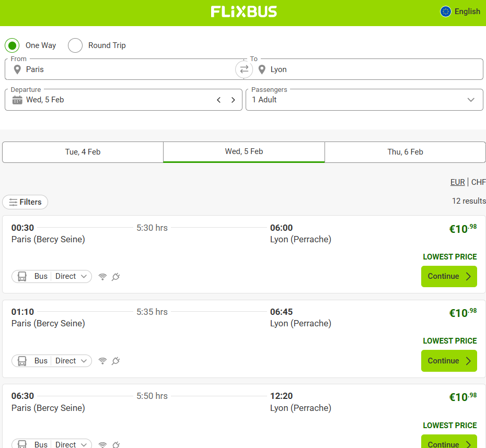The height and width of the screenshot is (448, 486).
Task: Click the Departure date field Wed, 5 Feb
Action: pyautogui.click(x=123, y=100)
